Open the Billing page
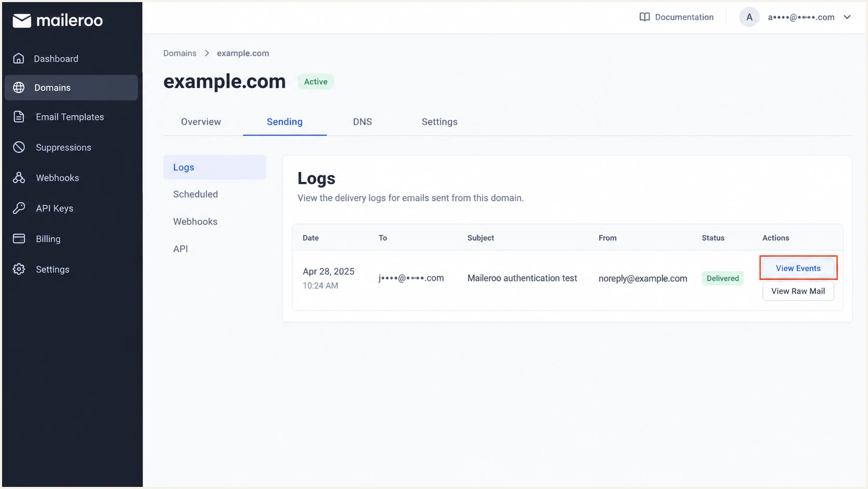Screen dimensions: 868x489 click(48, 239)
